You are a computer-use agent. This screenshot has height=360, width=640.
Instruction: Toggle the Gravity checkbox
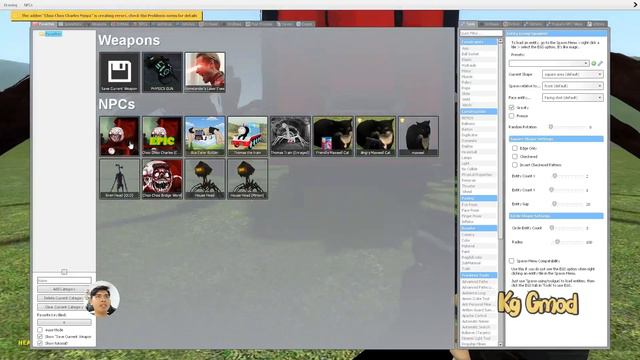[511, 107]
